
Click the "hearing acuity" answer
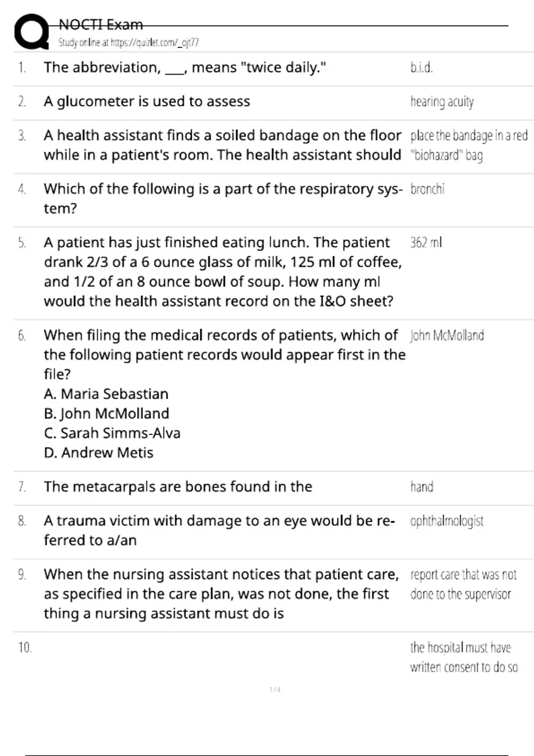click(442, 102)
